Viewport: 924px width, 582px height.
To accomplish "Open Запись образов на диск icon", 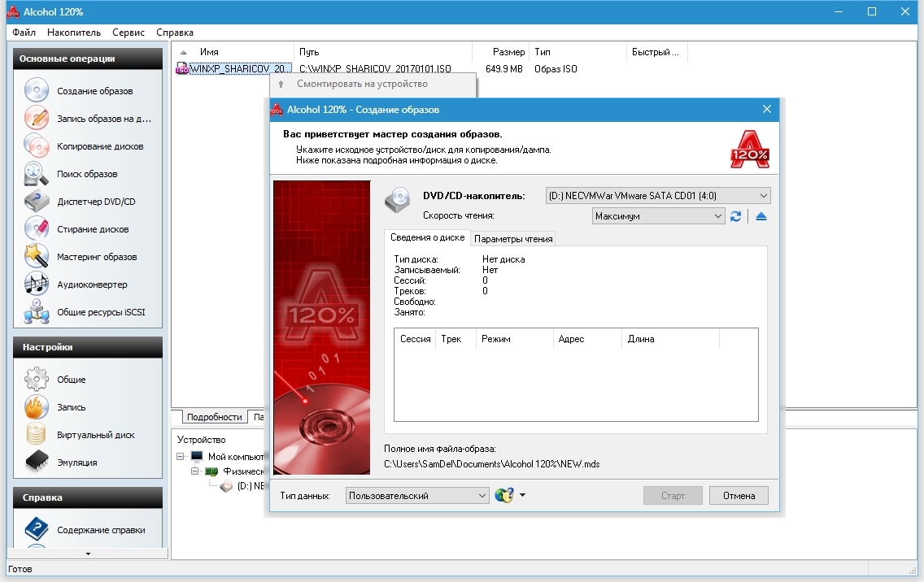I will [x=37, y=119].
